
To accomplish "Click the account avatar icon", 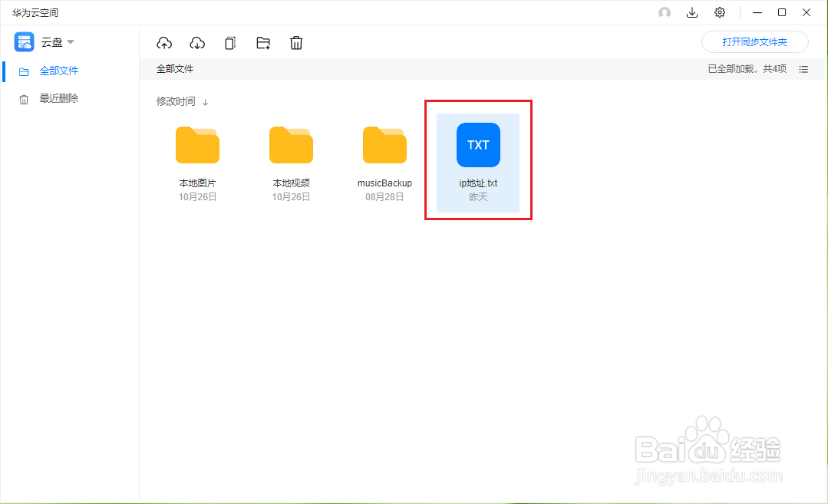I will [x=664, y=12].
